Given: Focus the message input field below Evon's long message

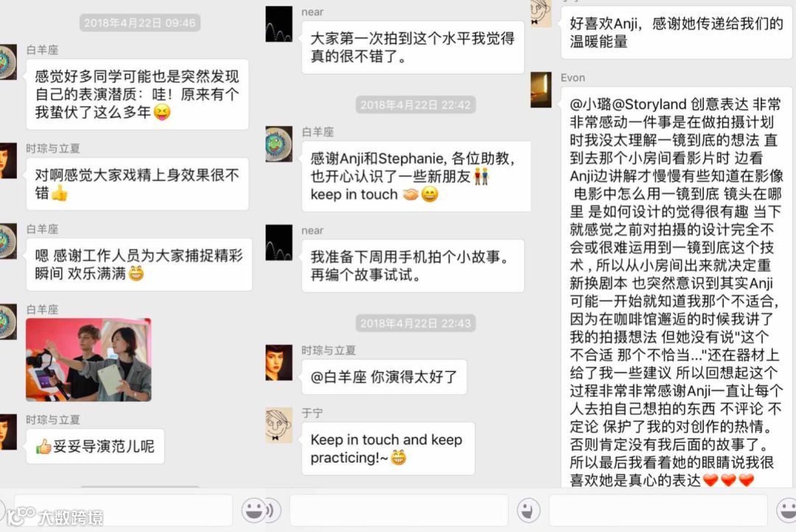Looking at the screenshot, I should pyautogui.click(x=658, y=510).
